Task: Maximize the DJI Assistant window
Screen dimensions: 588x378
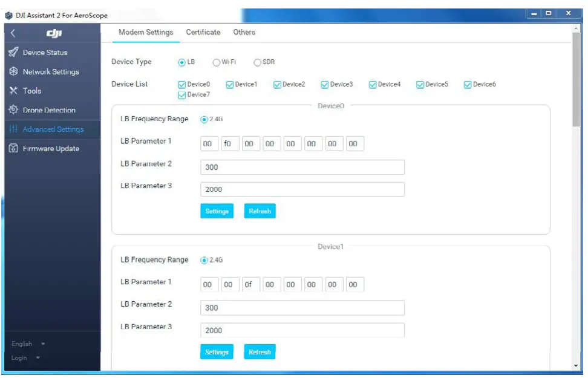Action: point(548,13)
